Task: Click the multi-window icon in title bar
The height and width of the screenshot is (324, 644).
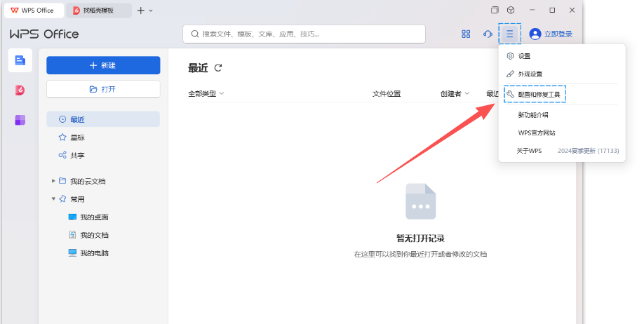Action: pos(495,11)
